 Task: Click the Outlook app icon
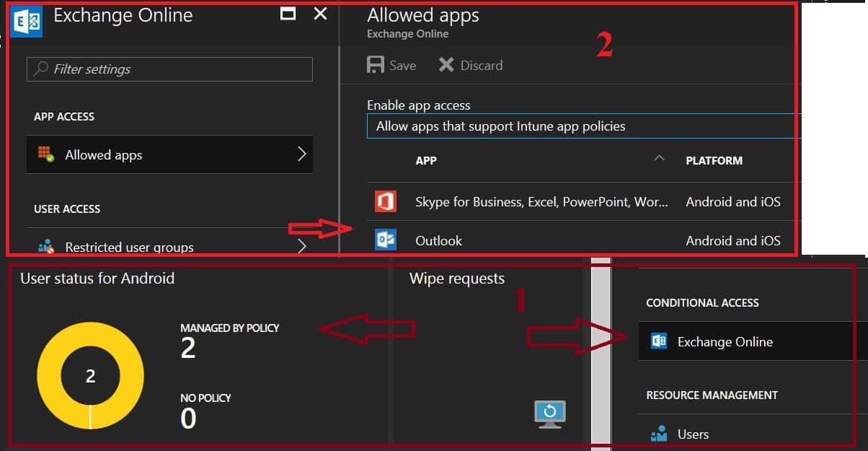[386, 240]
